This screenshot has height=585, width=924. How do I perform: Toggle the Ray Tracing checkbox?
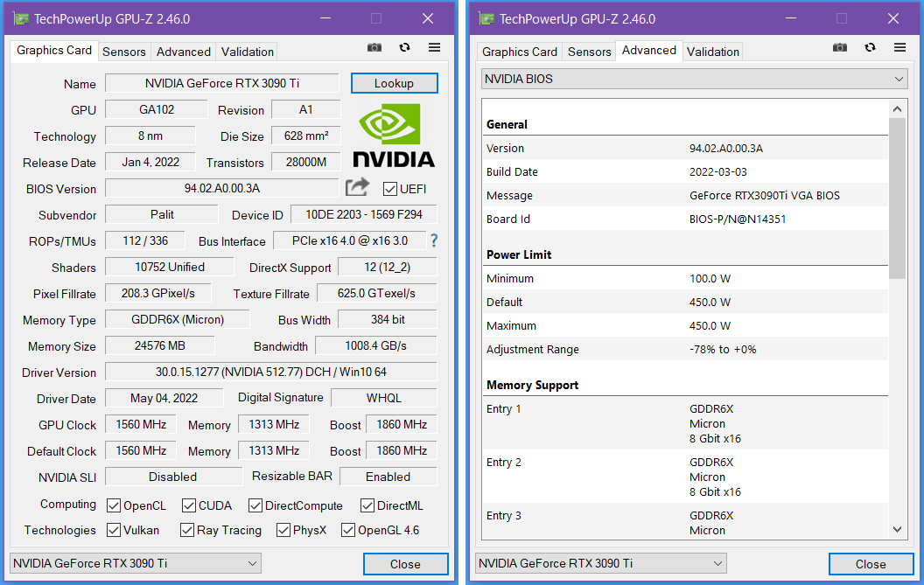click(x=186, y=530)
